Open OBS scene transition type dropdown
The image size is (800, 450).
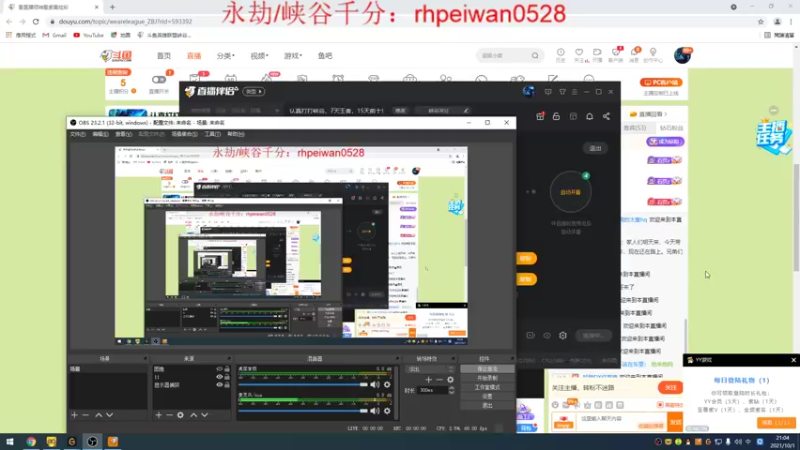(430, 369)
